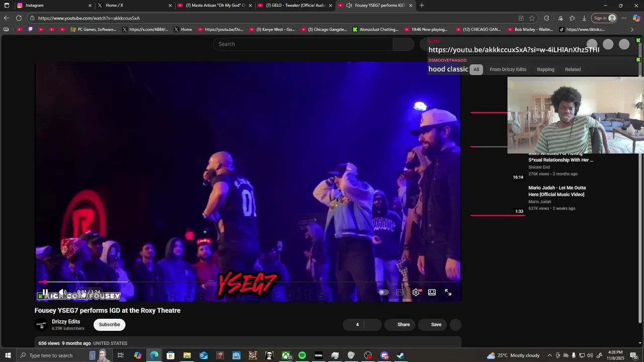Open the TikTok bookmark
Viewport: 644px width, 362px height.
582,30
